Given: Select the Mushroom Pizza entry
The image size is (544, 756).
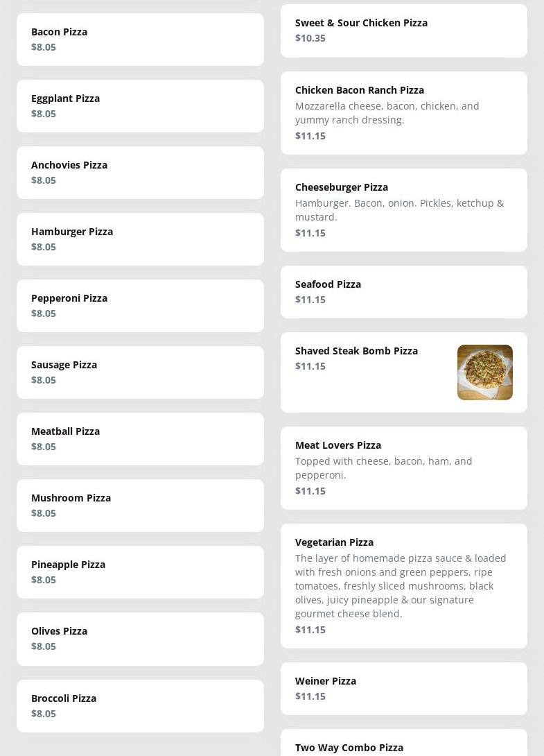Looking at the screenshot, I should point(140,506).
